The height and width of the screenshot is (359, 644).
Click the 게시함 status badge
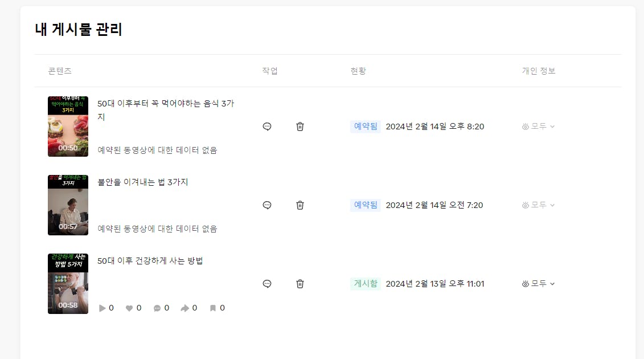coord(366,284)
